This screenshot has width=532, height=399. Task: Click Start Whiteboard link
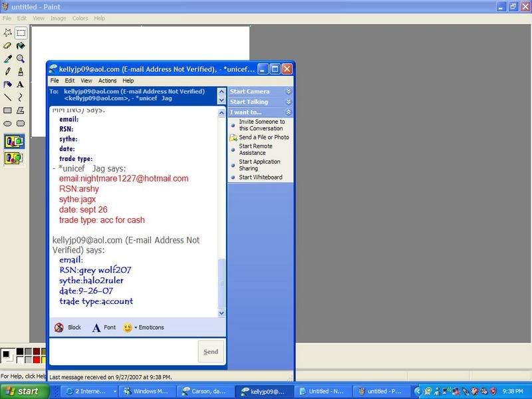[x=261, y=177]
